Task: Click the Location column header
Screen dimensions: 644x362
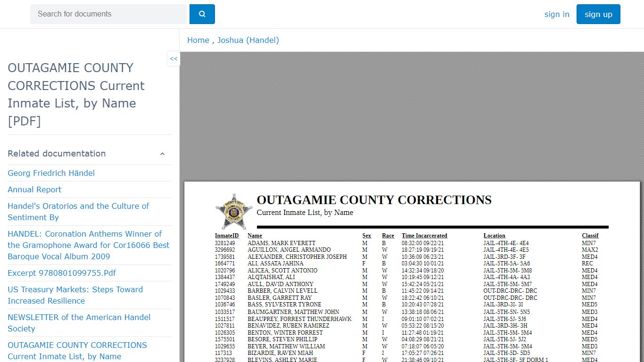Action: [x=494, y=236]
